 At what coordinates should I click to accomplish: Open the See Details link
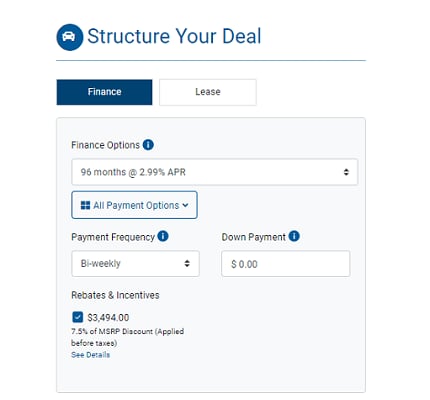(x=90, y=355)
